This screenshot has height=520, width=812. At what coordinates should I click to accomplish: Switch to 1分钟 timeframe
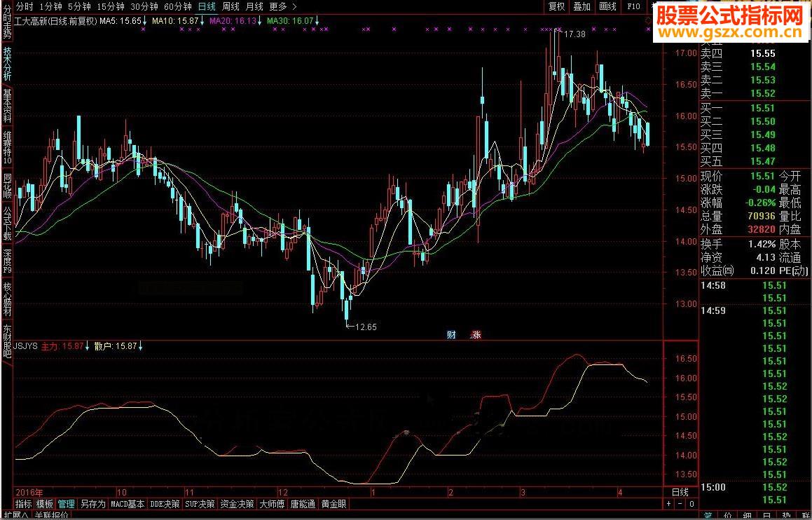[51, 7]
